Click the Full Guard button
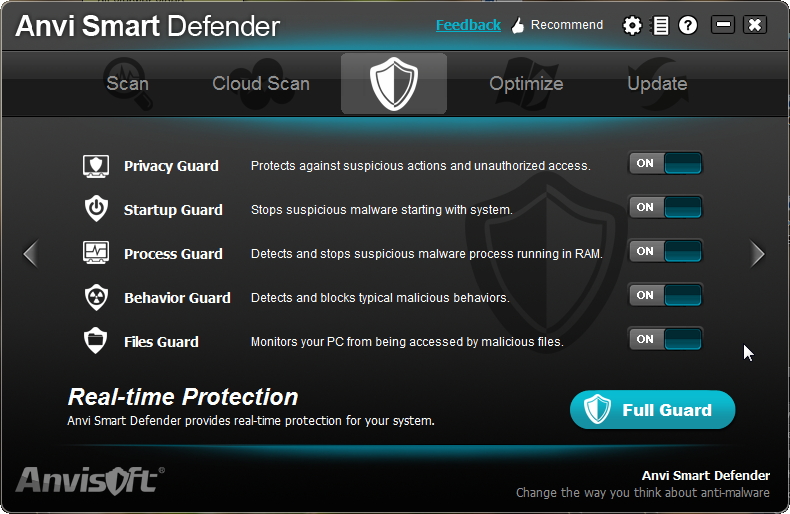 [652, 410]
